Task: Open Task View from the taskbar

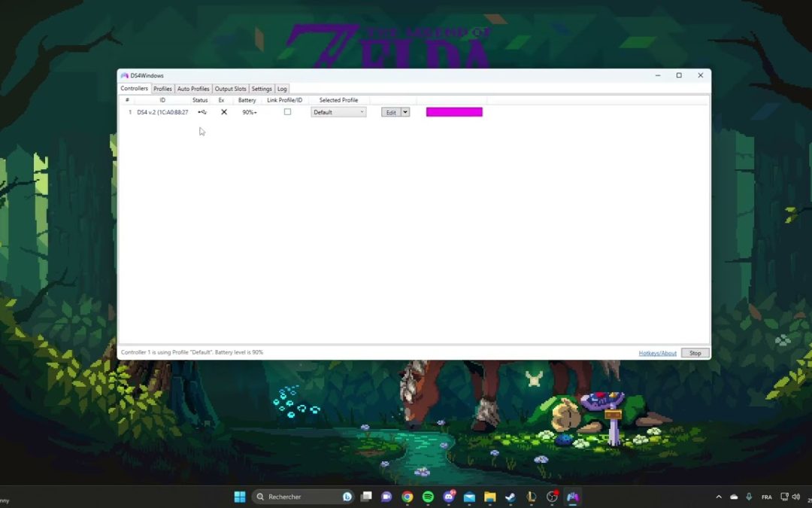Action: click(x=366, y=497)
